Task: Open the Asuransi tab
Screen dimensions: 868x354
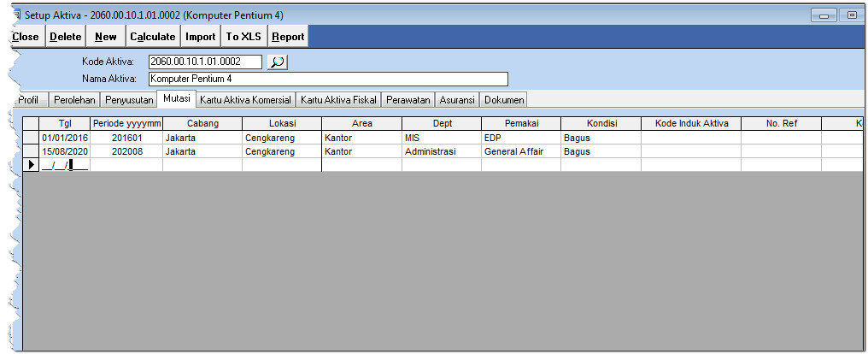Action: pos(457,100)
